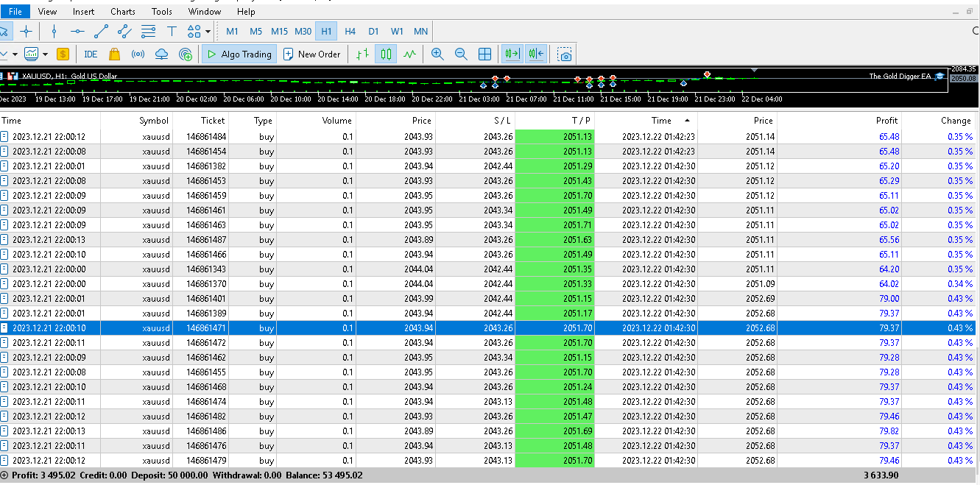Choose the text label tool
Screen dimensions: 980x485
(172, 31)
